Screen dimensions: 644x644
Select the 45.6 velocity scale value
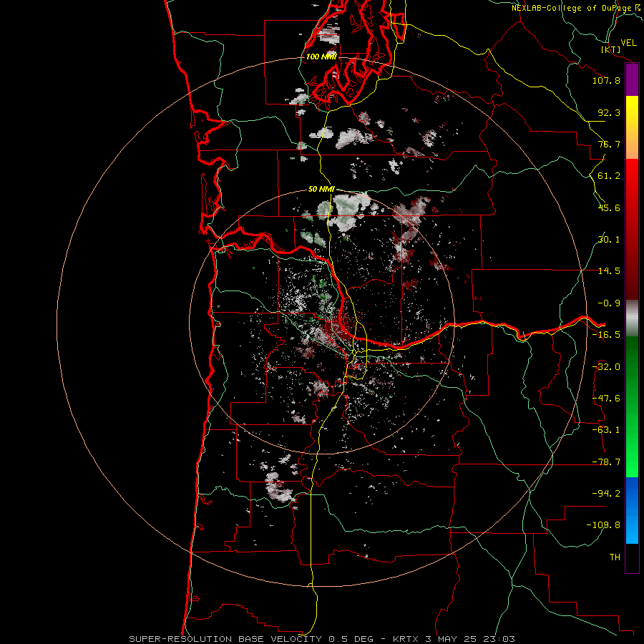coord(609,208)
